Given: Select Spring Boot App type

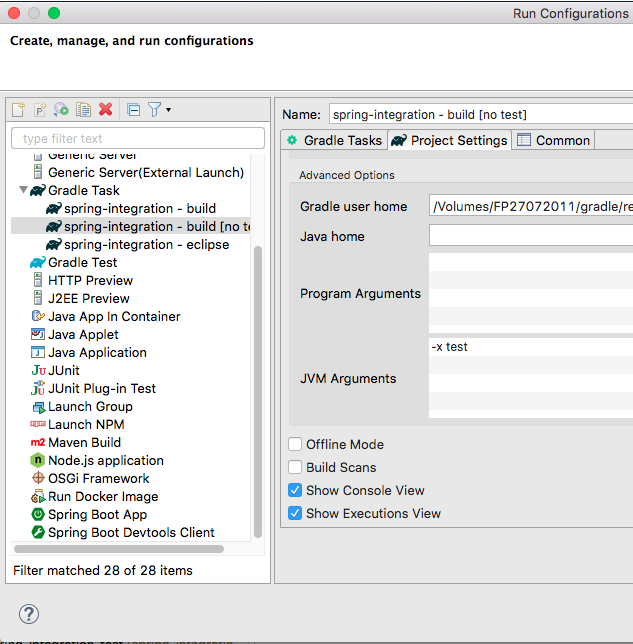Looking at the screenshot, I should (x=97, y=515).
